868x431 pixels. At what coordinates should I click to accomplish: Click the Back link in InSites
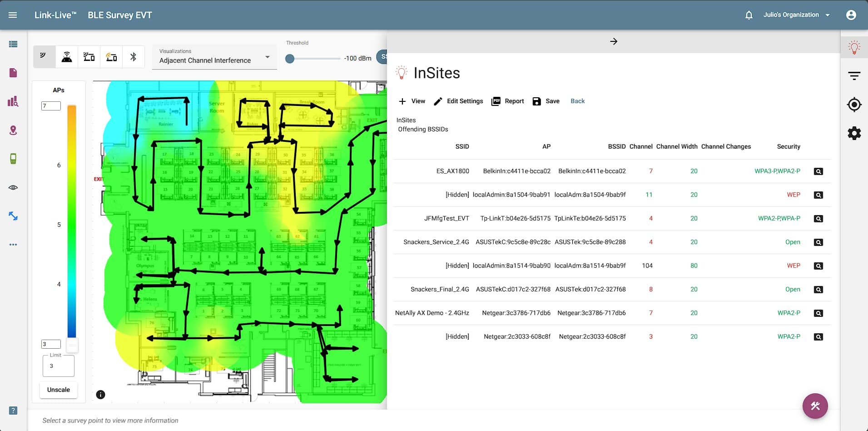coord(577,101)
